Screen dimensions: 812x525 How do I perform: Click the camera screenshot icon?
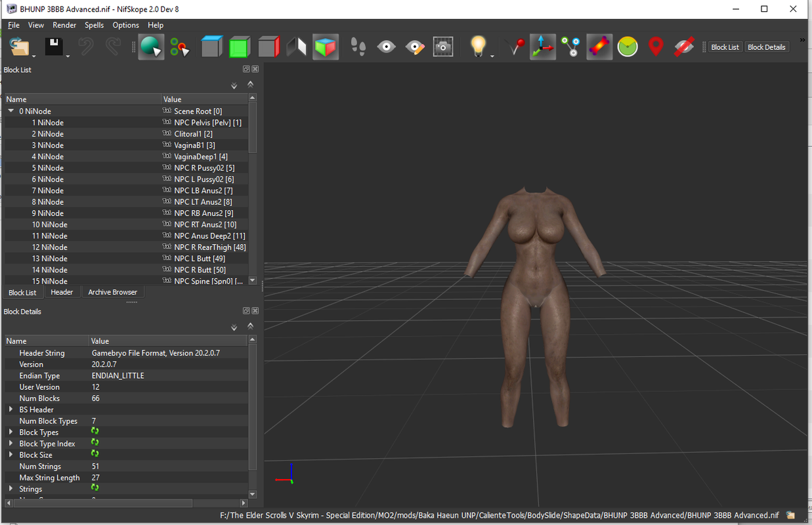pos(443,47)
